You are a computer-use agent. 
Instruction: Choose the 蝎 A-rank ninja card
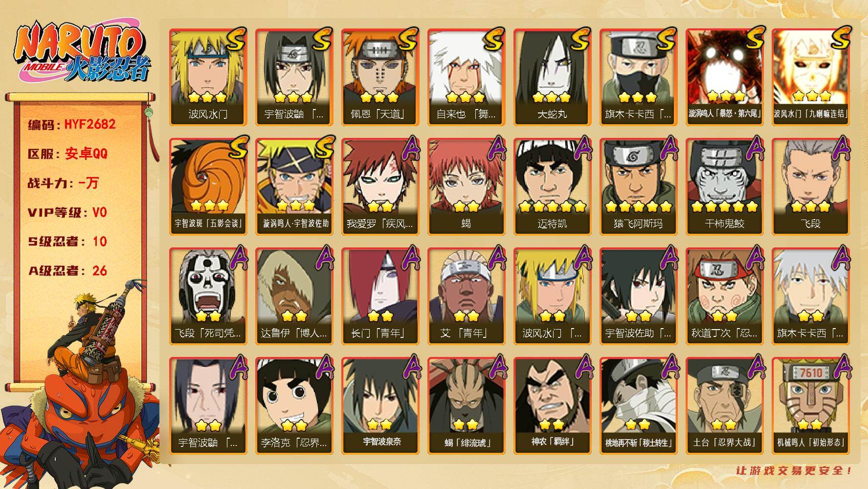[x=466, y=186]
